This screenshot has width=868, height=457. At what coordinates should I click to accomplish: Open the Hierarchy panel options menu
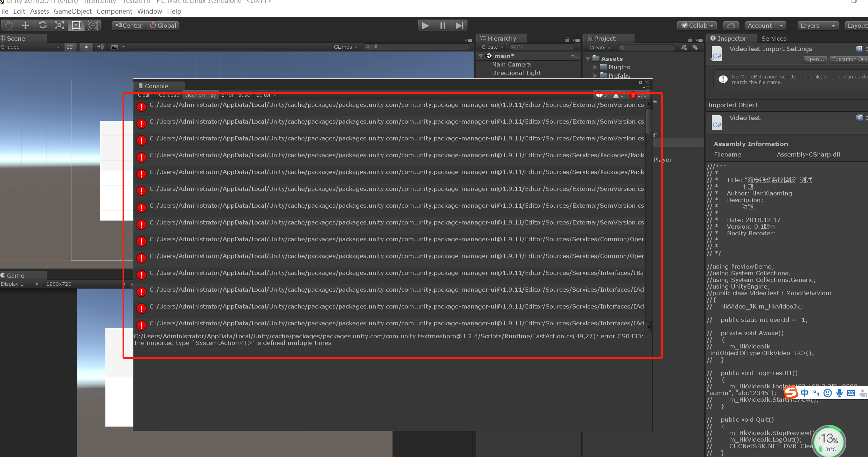[x=576, y=40]
